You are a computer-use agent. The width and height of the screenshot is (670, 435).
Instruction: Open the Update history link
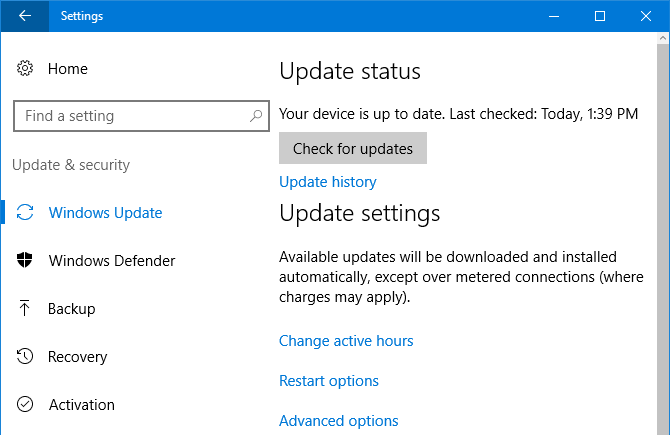[x=328, y=182]
